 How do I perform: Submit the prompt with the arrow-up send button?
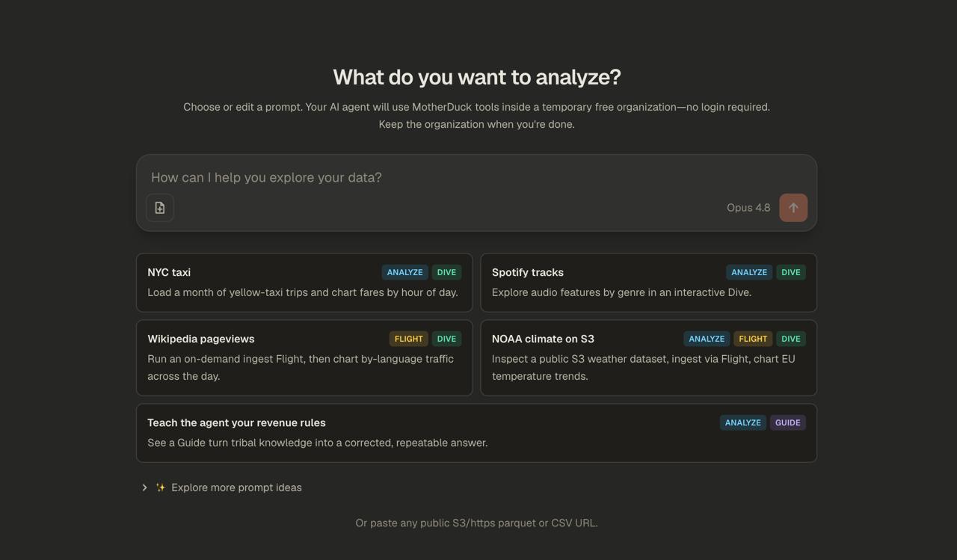(x=793, y=208)
